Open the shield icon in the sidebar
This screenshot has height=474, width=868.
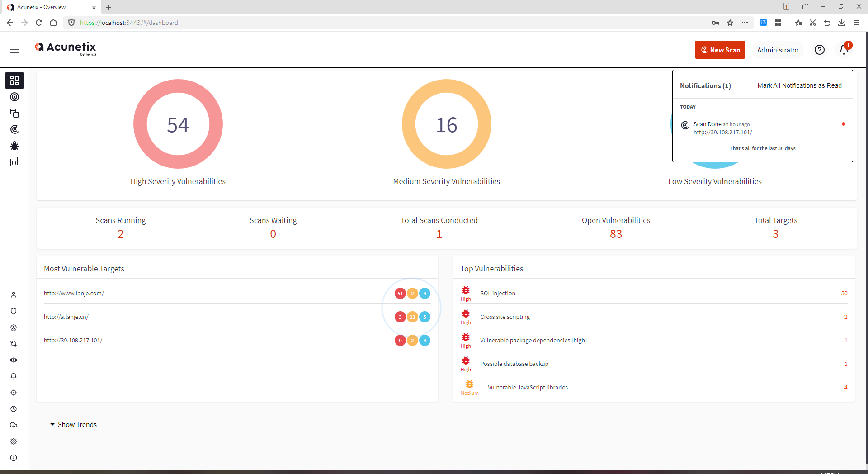coord(14,311)
